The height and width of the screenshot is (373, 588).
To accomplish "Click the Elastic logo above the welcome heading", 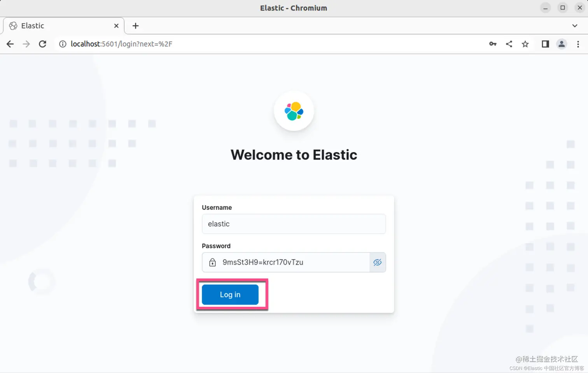I will [294, 111].
